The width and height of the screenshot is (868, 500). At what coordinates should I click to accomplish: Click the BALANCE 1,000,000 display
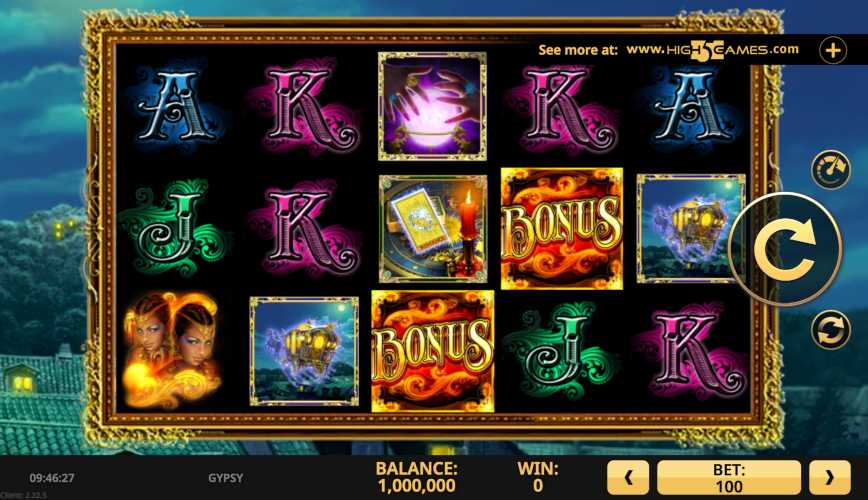coord(416,477)
